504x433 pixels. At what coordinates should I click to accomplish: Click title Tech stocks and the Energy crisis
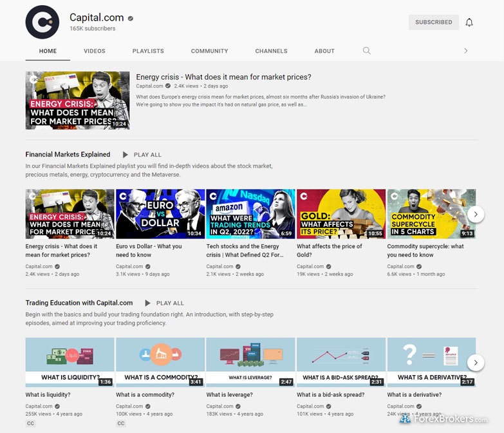(245, 250)
